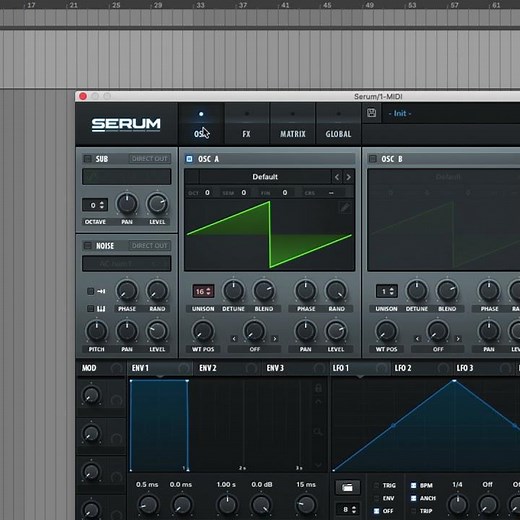Click the ENV 1 drag-assign source icon

(183, 368)
